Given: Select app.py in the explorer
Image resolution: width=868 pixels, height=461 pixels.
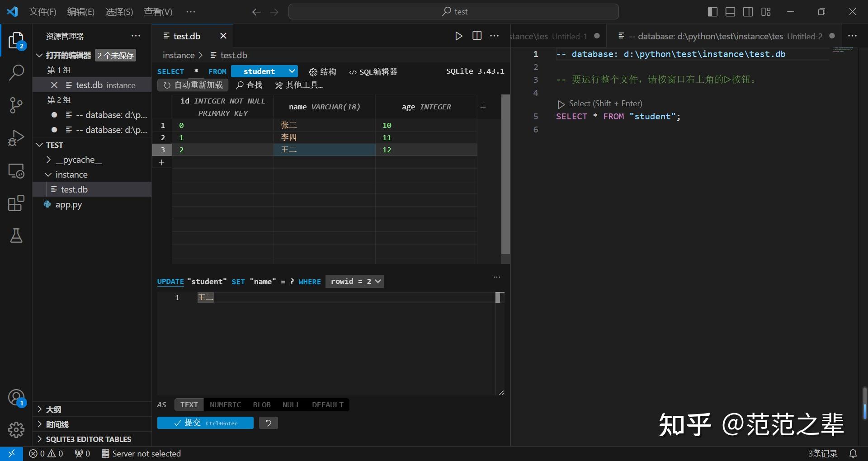Looking at the screenshot, I should point(69,205).
